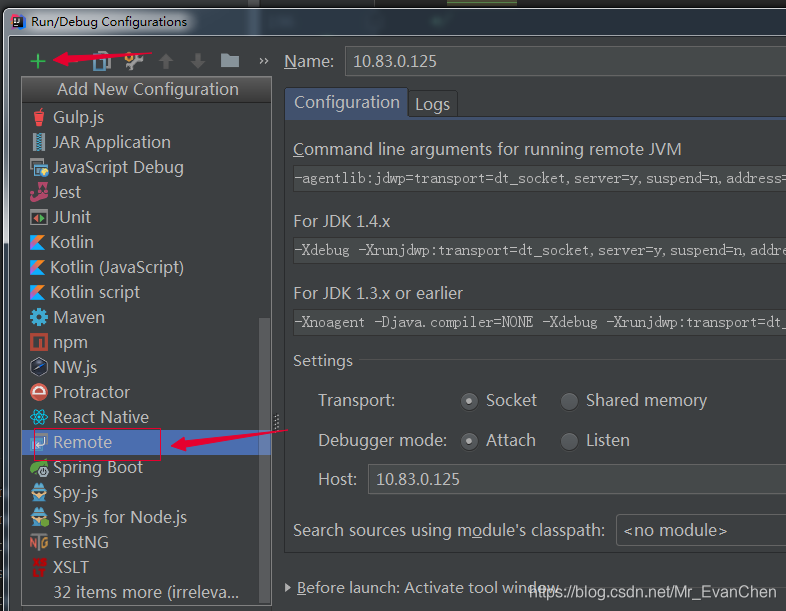Select the JAR Application icon

[39, 142]
